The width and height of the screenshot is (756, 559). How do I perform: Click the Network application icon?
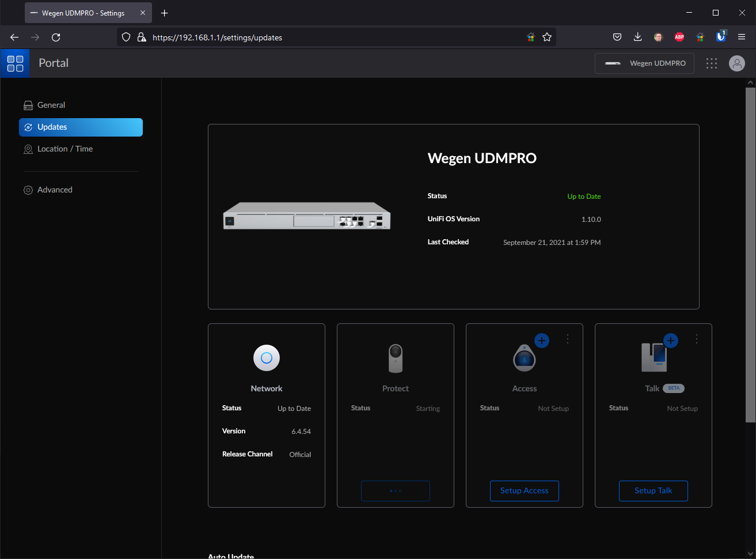[x=267, y=358]
